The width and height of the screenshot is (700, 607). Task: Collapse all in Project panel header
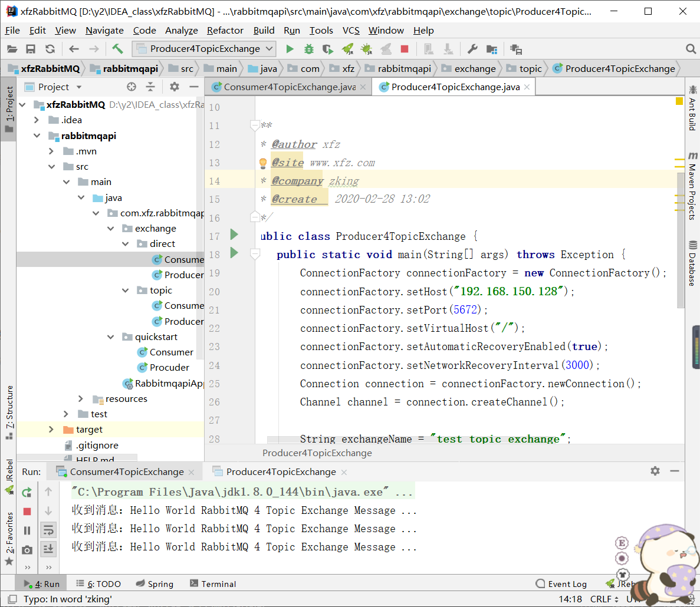click(150, 87)
